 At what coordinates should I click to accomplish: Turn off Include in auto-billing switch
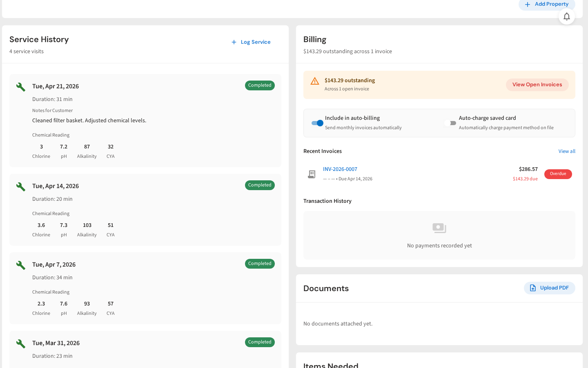pos(317,123)
